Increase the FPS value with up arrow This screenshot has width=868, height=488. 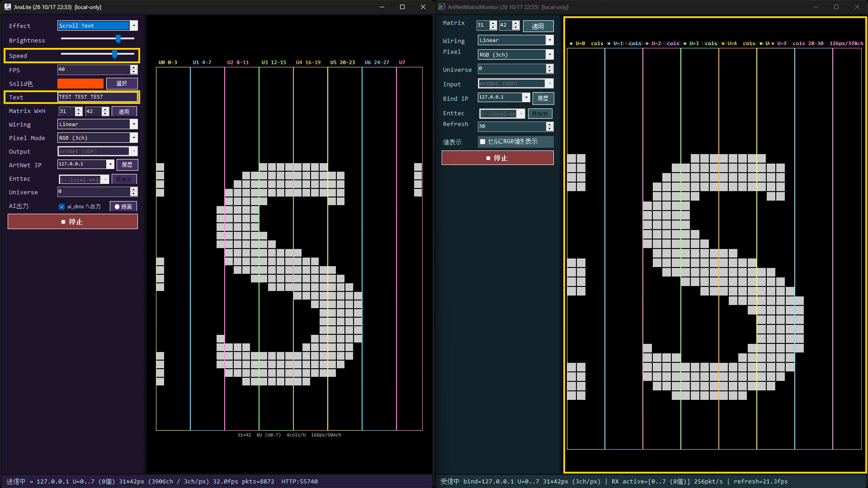[x=134, y=67]
